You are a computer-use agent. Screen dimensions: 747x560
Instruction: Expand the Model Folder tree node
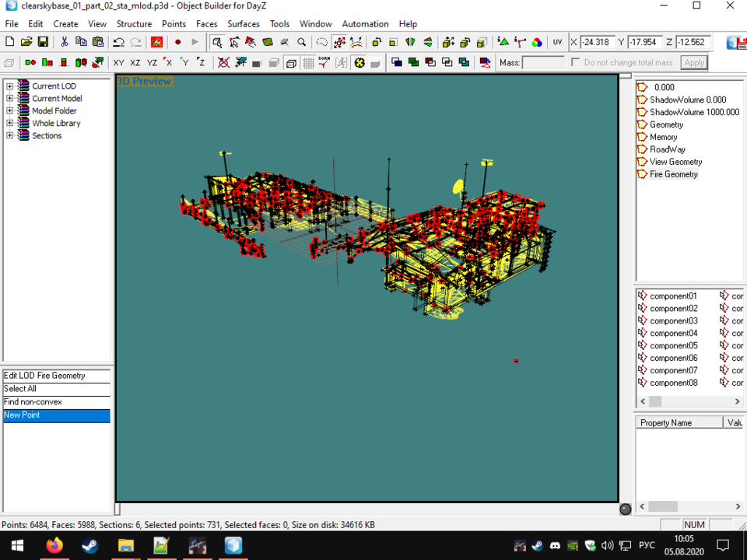click(9, 111)
